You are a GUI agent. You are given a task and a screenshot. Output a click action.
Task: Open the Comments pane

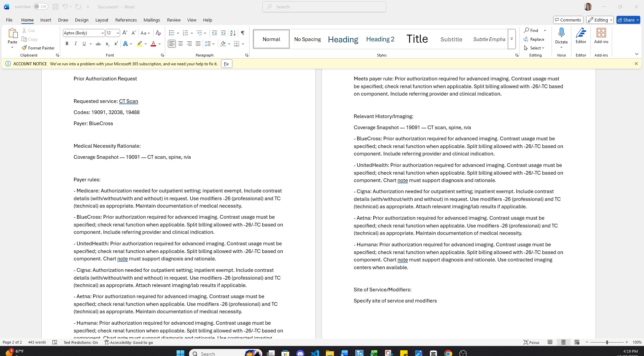tap(568, 20)
